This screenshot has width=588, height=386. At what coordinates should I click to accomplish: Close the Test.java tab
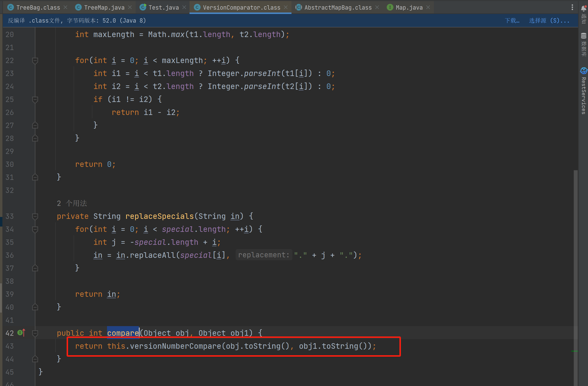pyautogui.click(x=184, y=7)
